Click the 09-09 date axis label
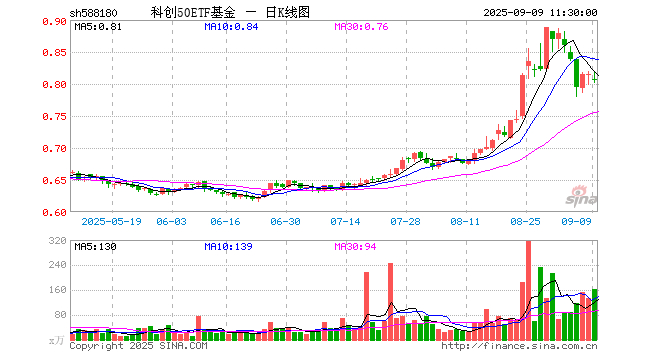660x360 pixels. [576, 221]
